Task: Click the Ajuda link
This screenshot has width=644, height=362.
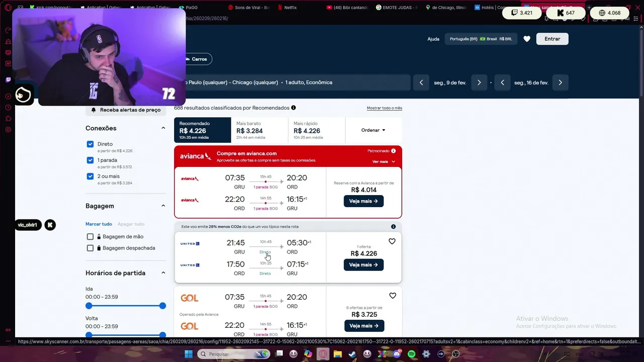Action: point(433,39)
